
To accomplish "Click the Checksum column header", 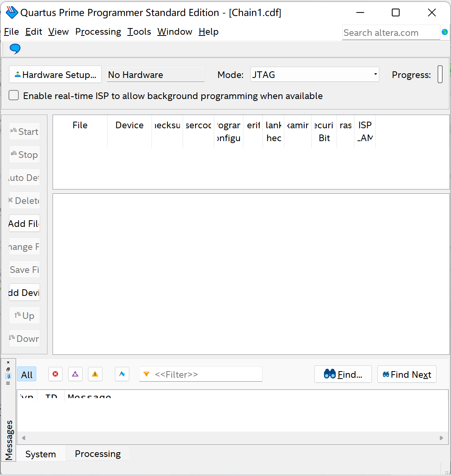I will 167,131.
